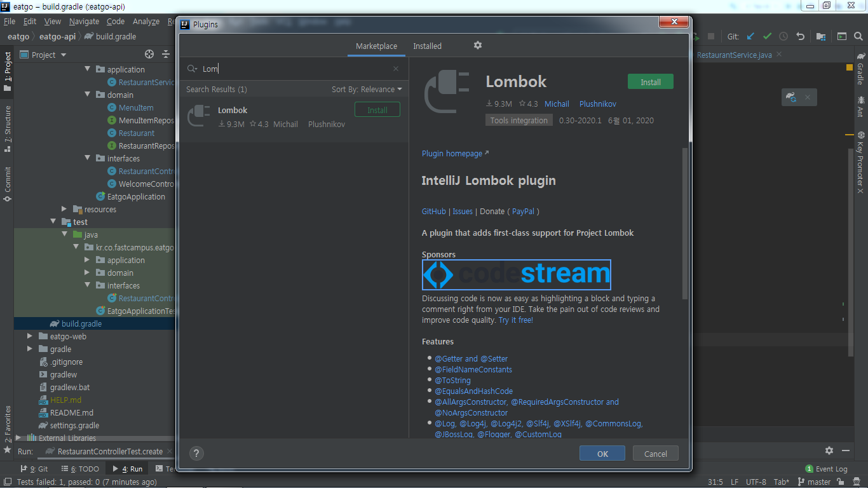Open Issues link in plugin description

click(463, 211)
